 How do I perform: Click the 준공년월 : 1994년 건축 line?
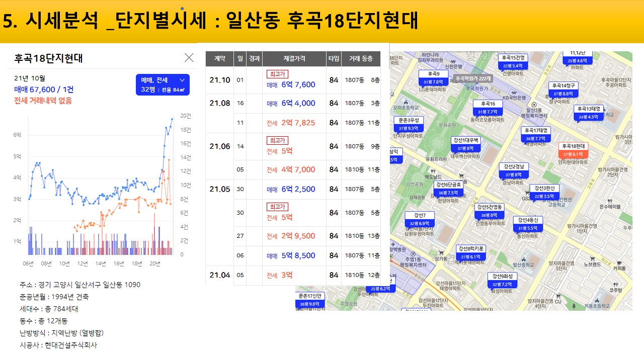(x=54, y=297)
